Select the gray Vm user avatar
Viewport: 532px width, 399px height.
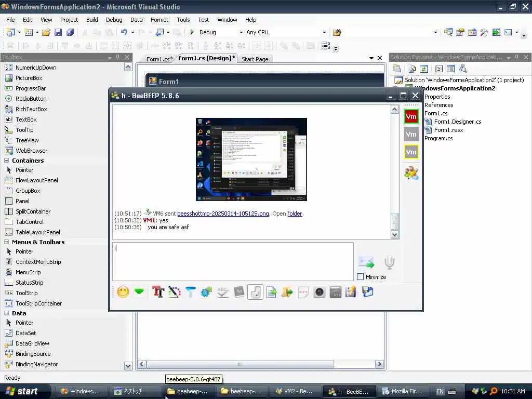pos(411,135)
